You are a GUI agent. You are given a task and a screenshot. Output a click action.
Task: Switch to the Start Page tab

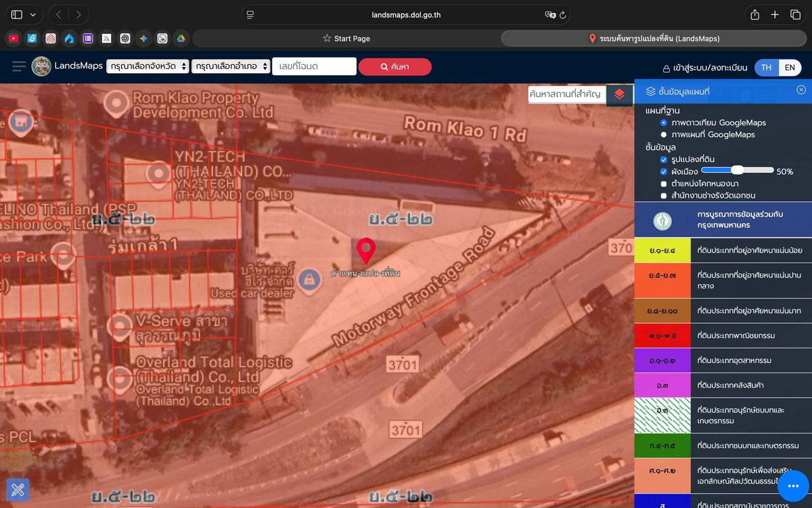(346, 39)
